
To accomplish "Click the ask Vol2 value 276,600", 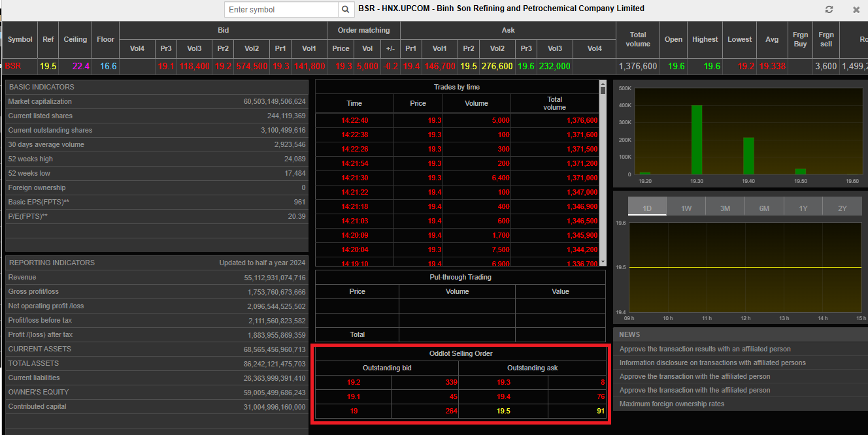I will coord(497,66).
